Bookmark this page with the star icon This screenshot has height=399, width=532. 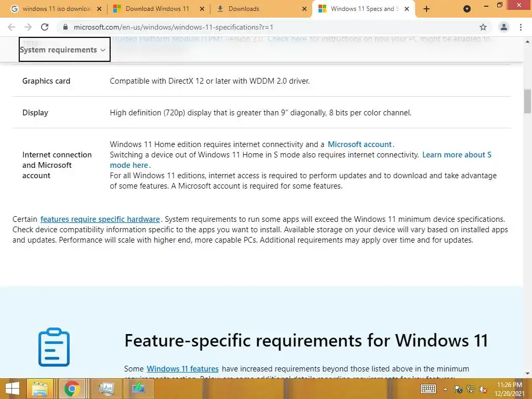(483, 27)
